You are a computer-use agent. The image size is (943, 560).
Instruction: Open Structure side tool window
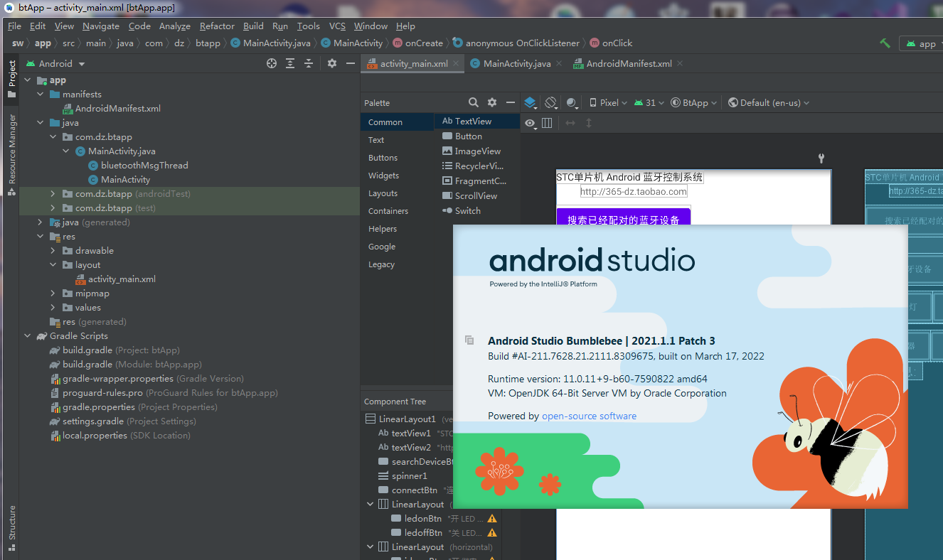[x=11, y=527]
